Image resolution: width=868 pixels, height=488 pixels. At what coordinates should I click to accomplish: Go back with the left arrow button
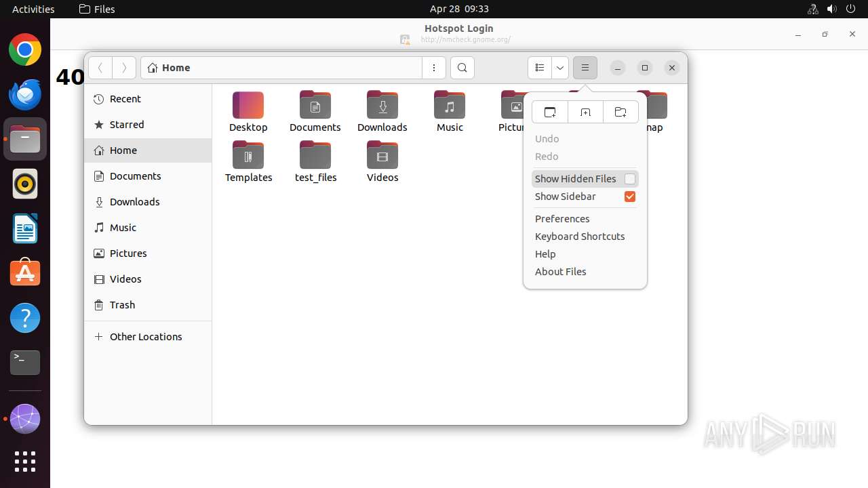click(x=100, y=68)
